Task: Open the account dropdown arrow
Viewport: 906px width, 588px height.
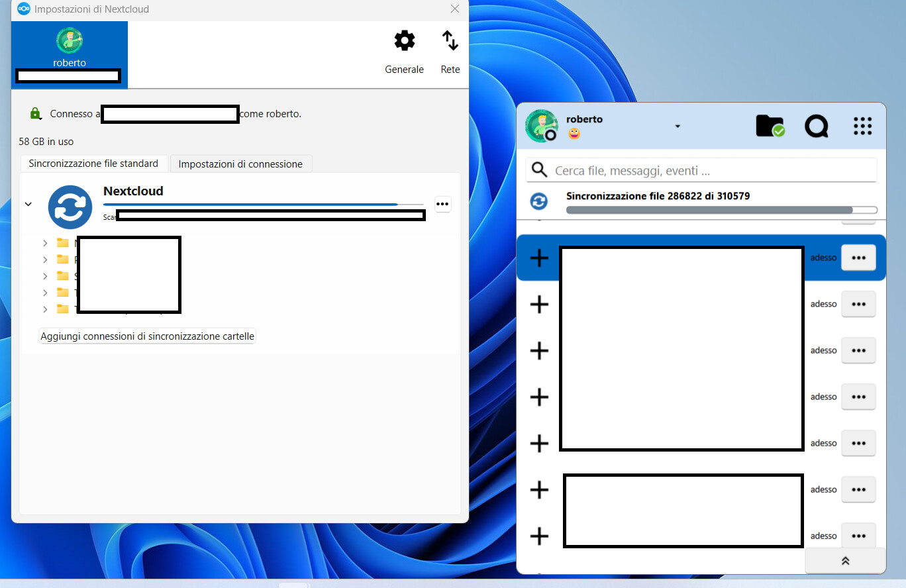Action: [678, 126]
